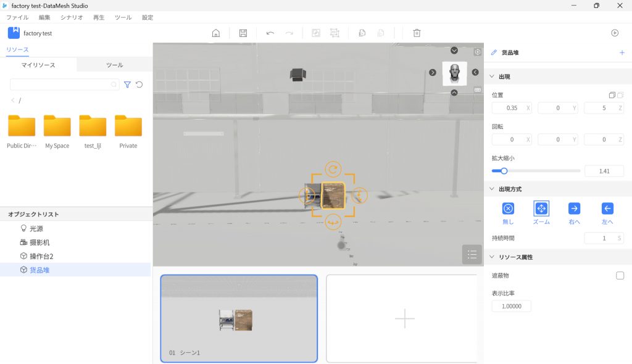Collapse the 出現 section

click(x=492, y=77)
